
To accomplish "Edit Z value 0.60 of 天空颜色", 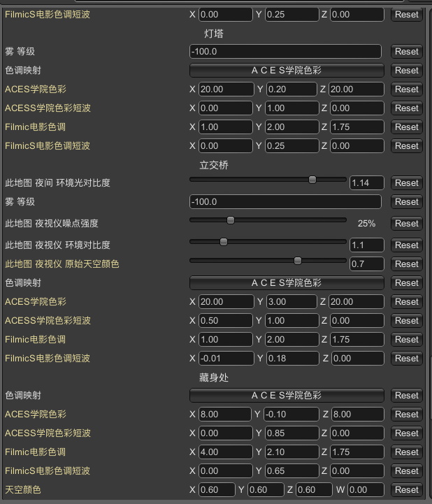I will tap(314, 490).
